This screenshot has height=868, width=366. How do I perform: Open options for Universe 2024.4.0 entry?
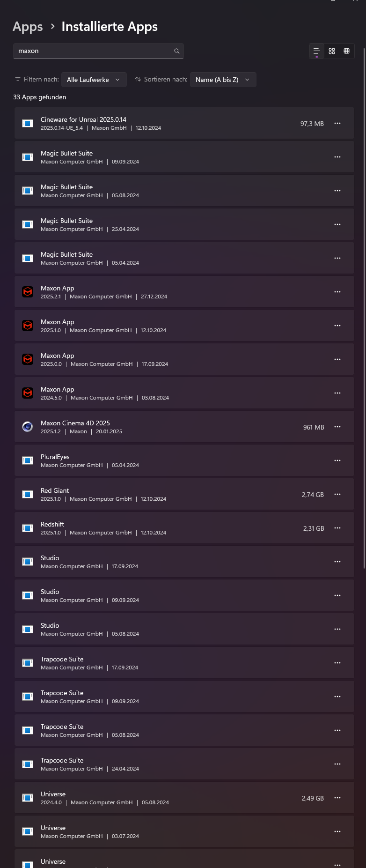pos(337,798)
